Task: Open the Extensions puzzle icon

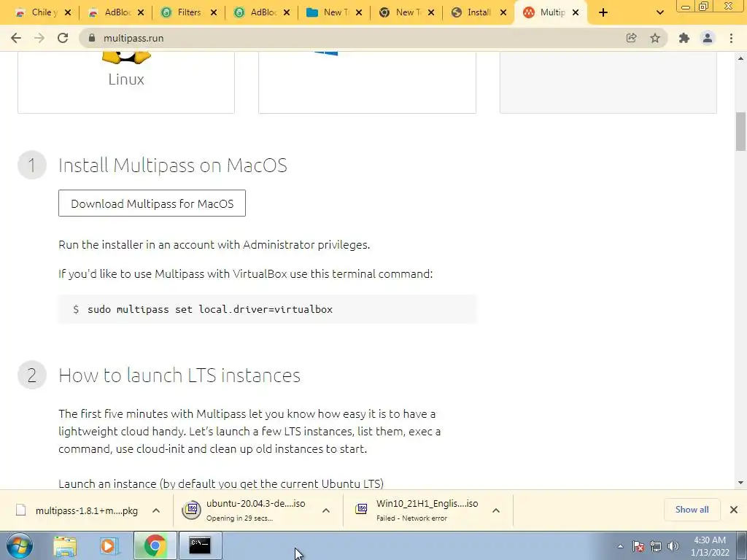Action: pos(684,38)
